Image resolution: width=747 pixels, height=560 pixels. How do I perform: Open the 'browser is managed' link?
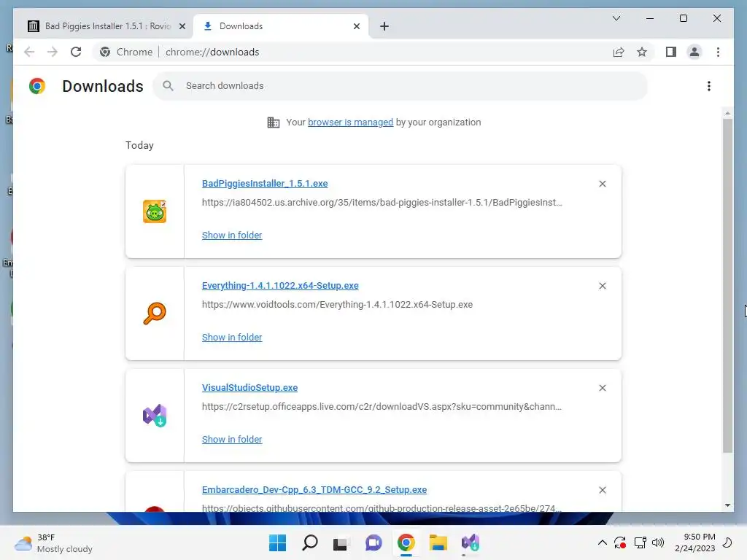tap(350, 122)
